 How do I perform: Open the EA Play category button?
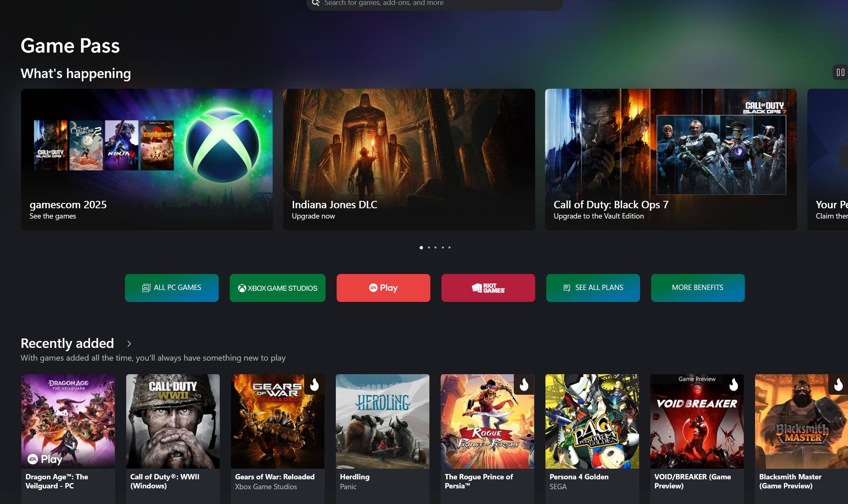(383, 288)
